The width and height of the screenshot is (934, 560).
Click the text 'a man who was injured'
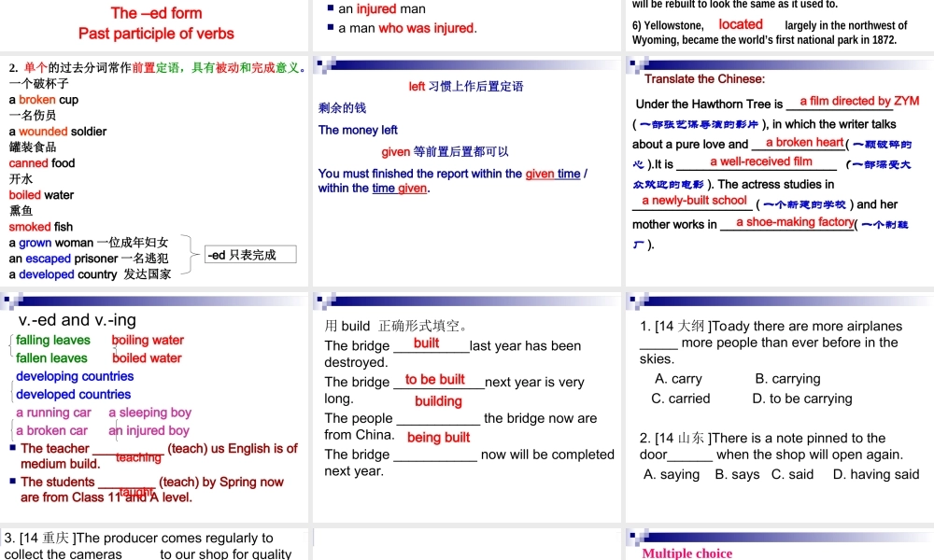(x=407, y=29)
